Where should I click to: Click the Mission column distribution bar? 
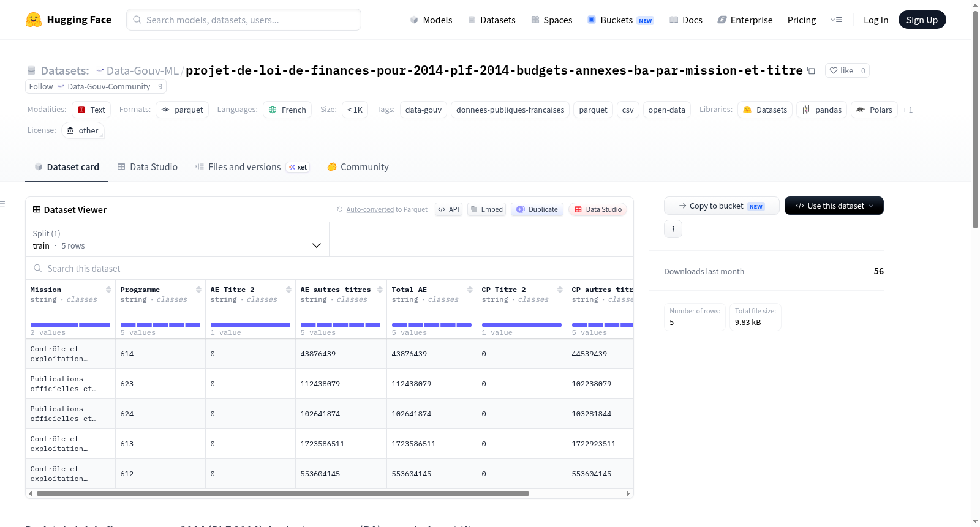70,325
